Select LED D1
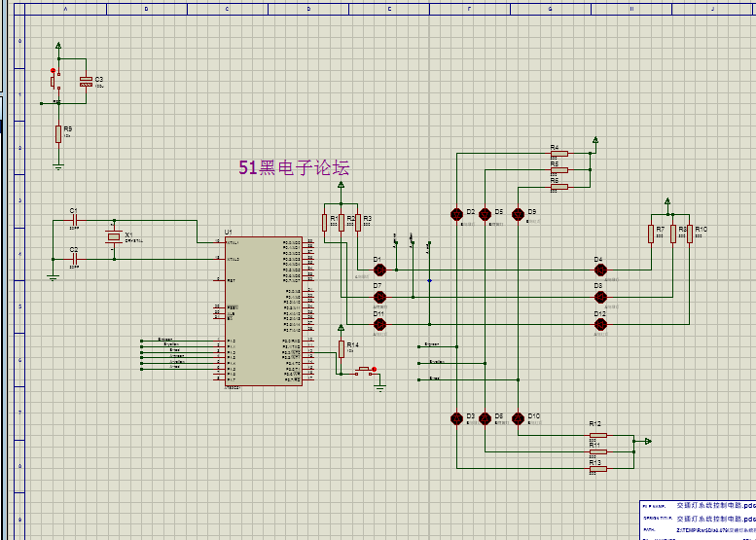The image size is (756, 540). coord(379,270)
